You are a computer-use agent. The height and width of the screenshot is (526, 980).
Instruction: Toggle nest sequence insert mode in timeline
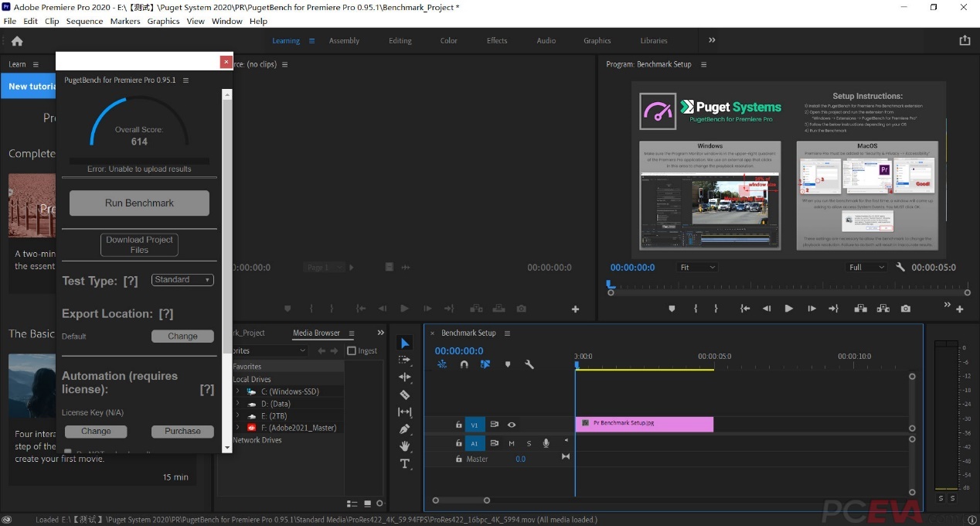(x=442, y=364)
